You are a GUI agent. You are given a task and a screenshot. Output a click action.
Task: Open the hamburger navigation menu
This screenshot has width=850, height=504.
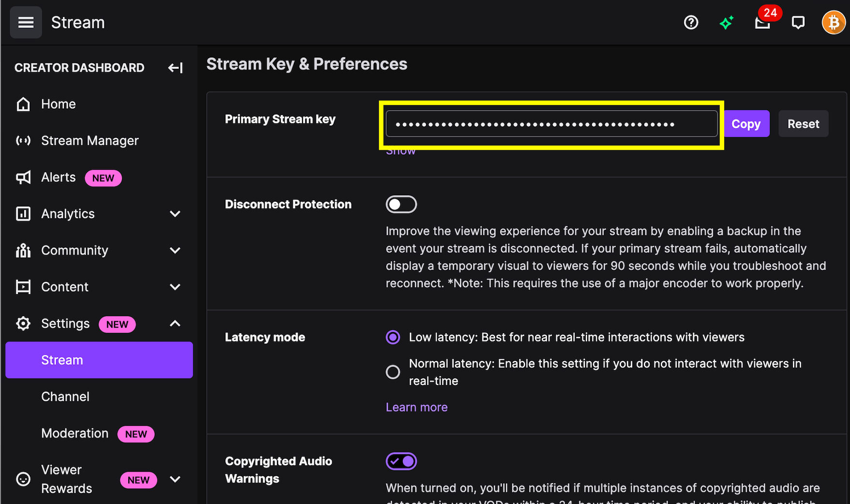tap(26, 22)
